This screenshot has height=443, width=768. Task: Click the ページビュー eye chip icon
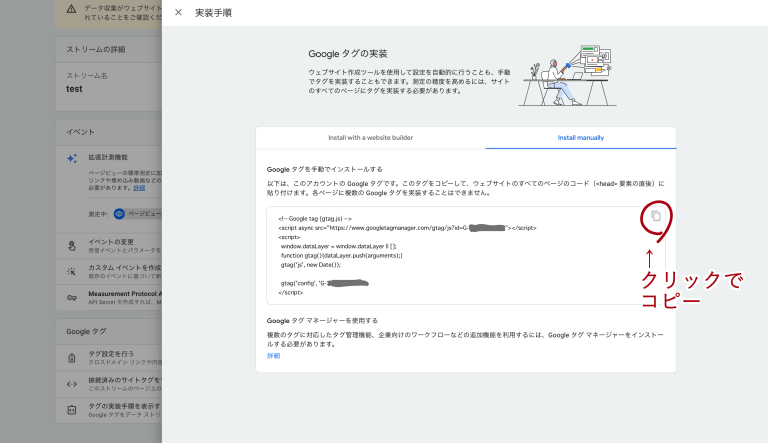point(119,214)
